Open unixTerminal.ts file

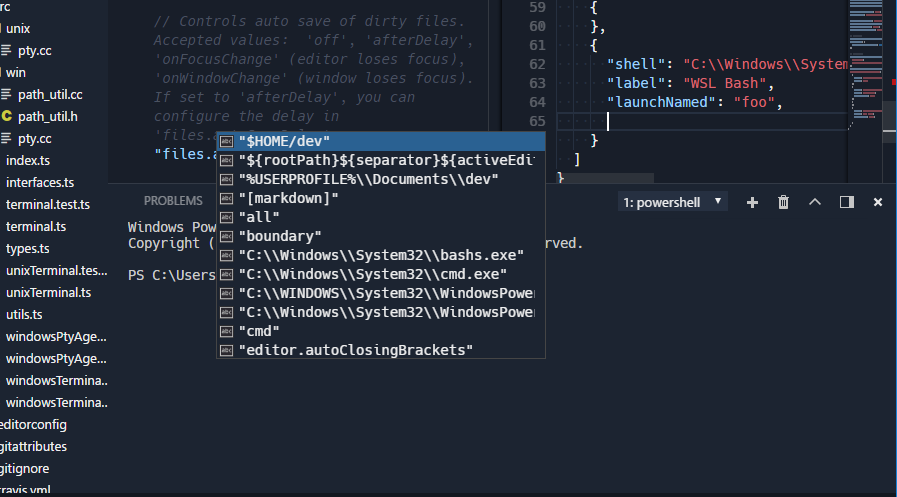pos(49,293)
